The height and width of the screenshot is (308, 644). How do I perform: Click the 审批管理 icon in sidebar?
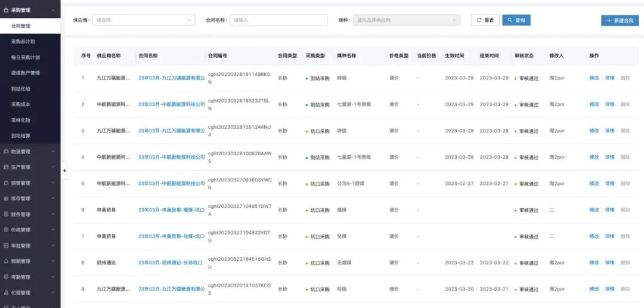coord(6,245)
